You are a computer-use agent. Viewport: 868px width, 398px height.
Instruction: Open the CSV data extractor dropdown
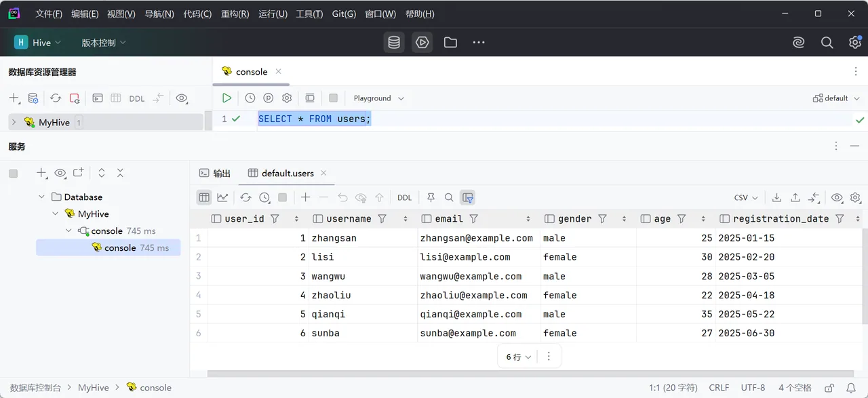[746, 197]
